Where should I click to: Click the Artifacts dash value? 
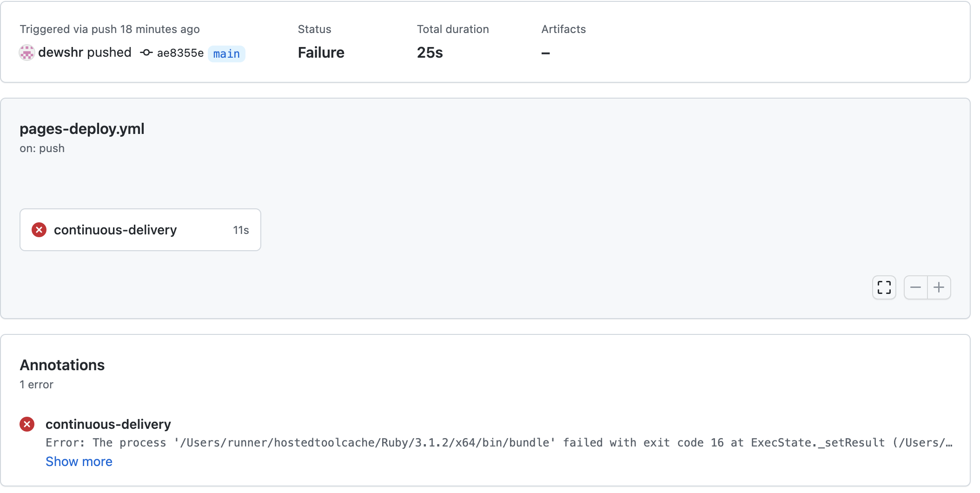(546, 53)
